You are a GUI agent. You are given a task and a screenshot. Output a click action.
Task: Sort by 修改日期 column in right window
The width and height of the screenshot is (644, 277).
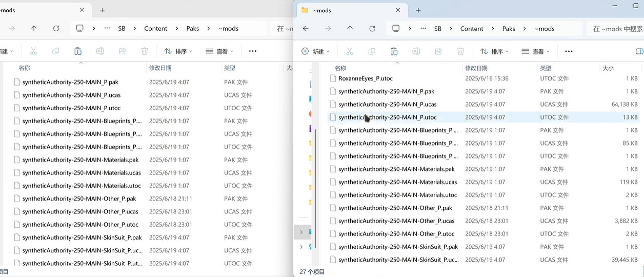click(x=476, y=68)
